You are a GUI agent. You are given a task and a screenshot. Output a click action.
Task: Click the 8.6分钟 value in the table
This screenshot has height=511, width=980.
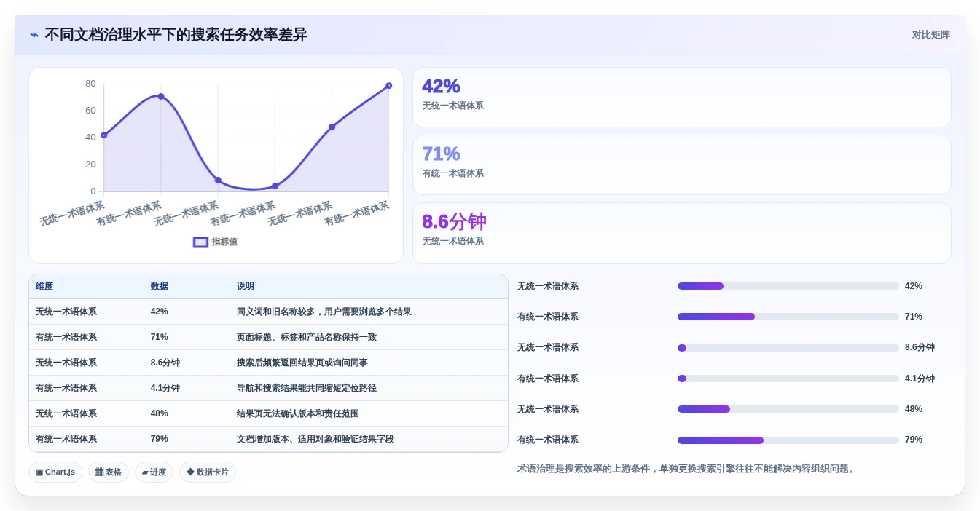pyautogui.click(x=165, y=363)
